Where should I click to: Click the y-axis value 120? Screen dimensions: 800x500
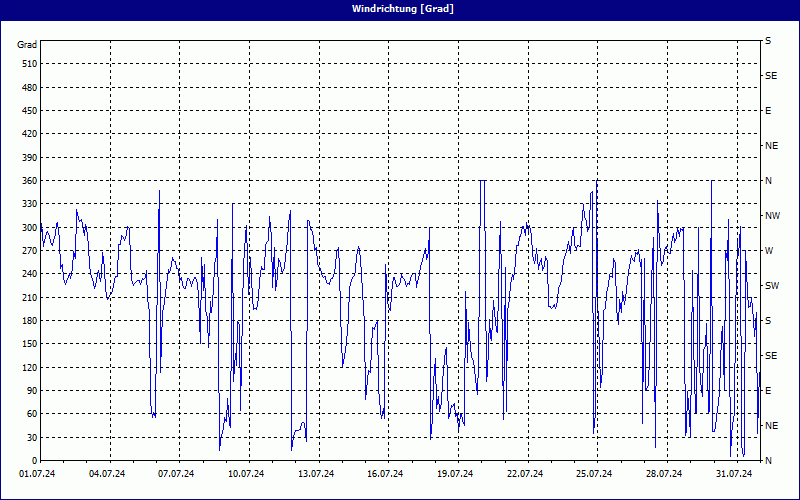(30, 367)
